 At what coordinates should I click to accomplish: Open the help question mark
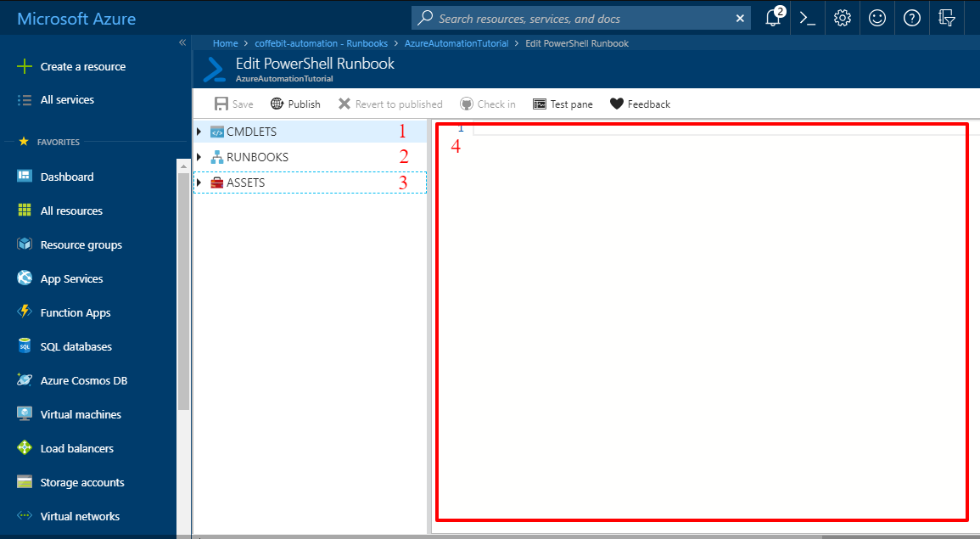[911, 18]
